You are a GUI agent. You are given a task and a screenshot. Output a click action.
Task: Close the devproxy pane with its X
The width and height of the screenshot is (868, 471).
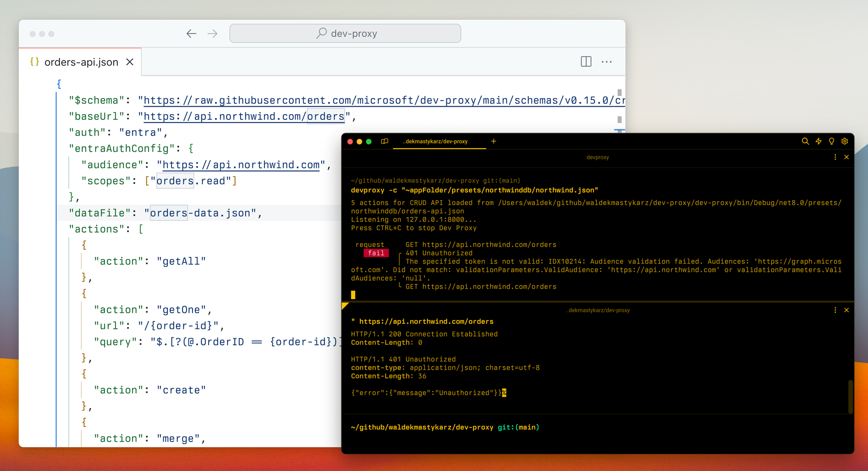pyautogui.click(x=847, y=157)
